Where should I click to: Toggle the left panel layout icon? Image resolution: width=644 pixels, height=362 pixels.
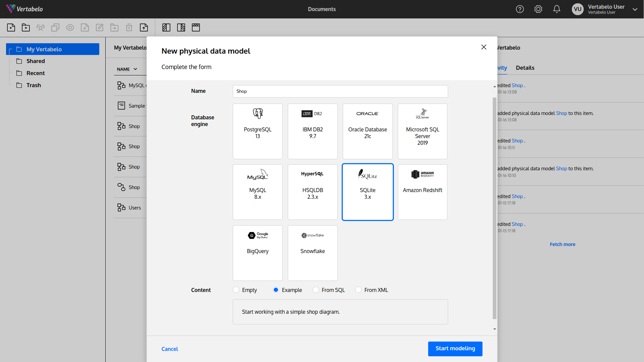click(166, 27)
